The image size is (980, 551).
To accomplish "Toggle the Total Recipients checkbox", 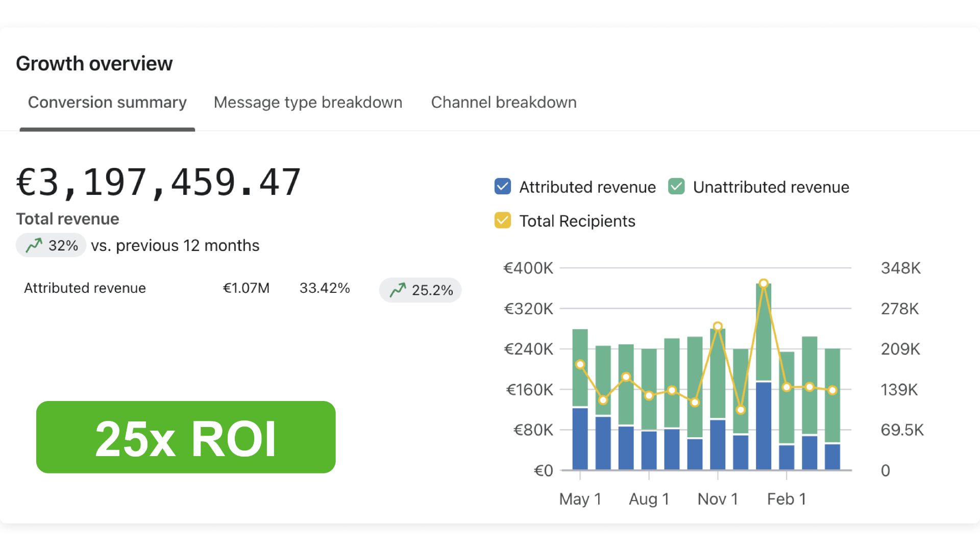I will coord(503,220).
